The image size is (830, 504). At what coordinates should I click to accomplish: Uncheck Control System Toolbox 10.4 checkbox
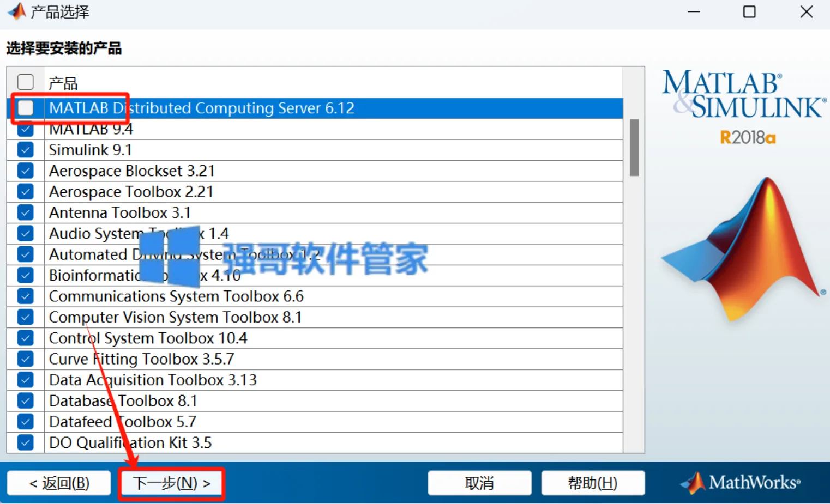pyautogui.click(x=26, y=338)
